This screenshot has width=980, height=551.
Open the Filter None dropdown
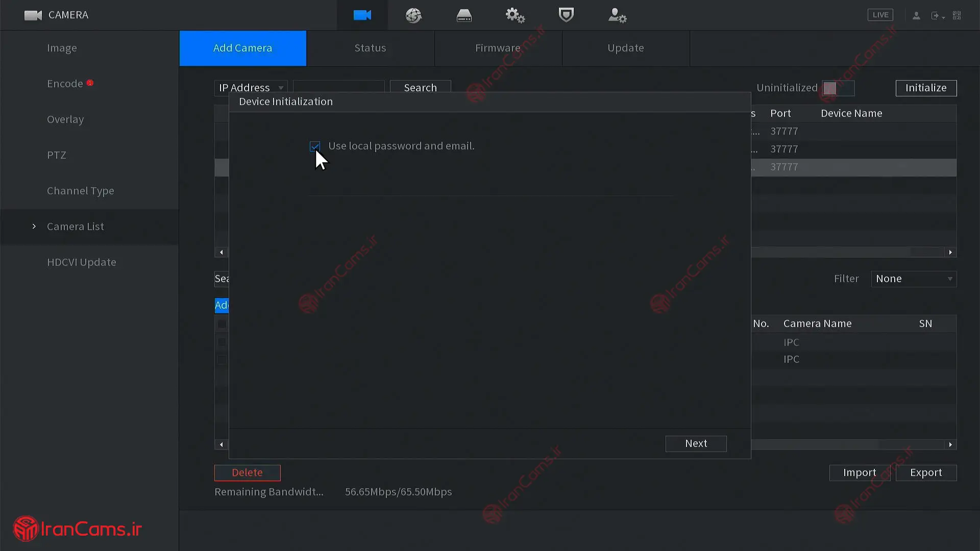coord(914,279)
